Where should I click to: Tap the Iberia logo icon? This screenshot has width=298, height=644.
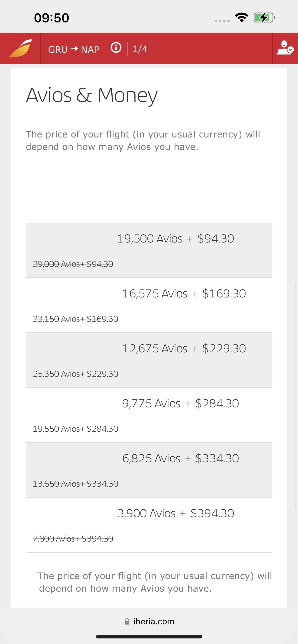[20, 48]
